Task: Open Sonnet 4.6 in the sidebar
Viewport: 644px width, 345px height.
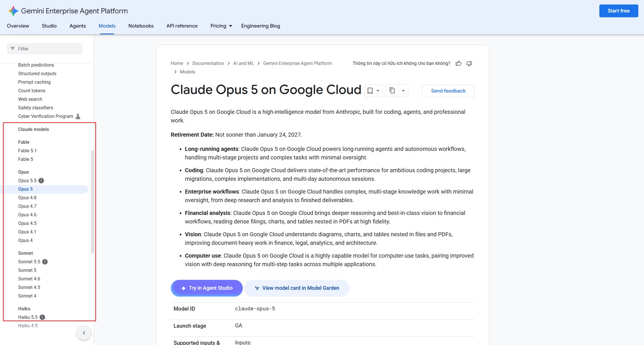Action: point(29,279)
